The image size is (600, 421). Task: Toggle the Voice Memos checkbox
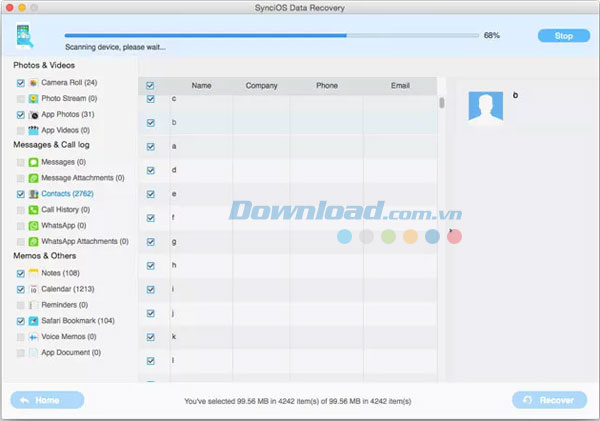tap(21, 337)
